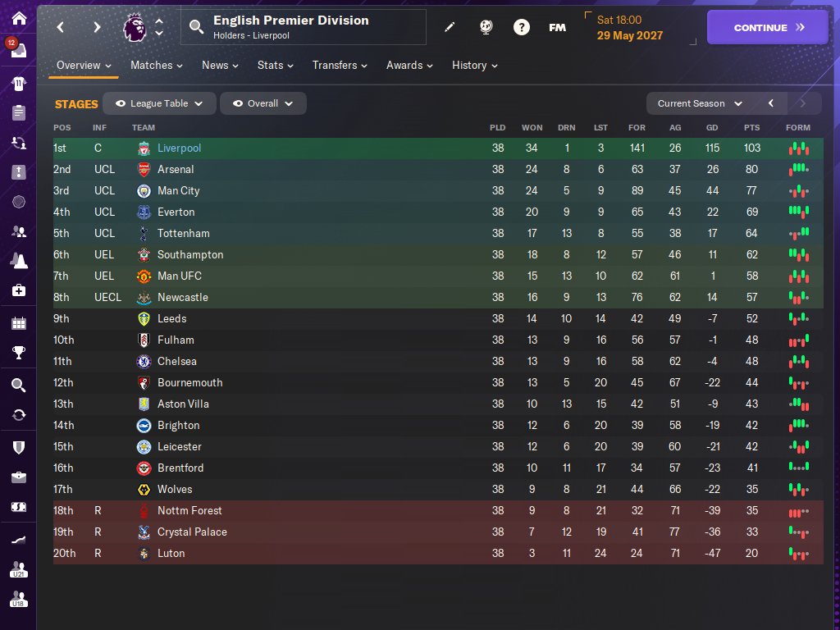
Task: Open the Home icon in sidebar
Action: 19,19
